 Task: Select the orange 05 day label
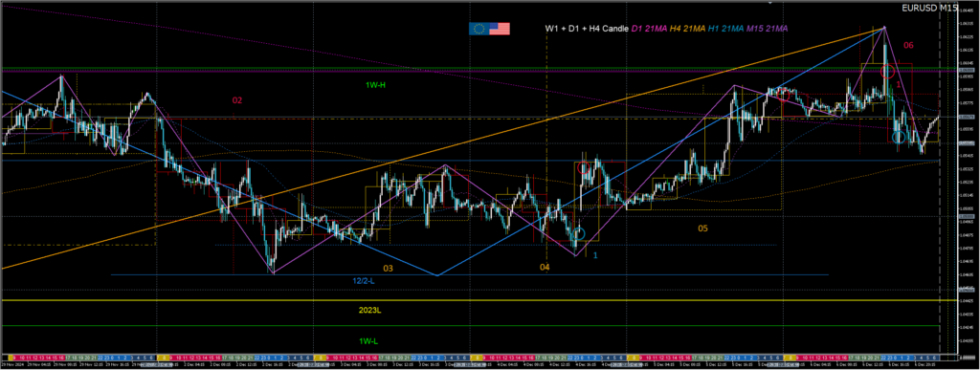(x=703, y=229)
